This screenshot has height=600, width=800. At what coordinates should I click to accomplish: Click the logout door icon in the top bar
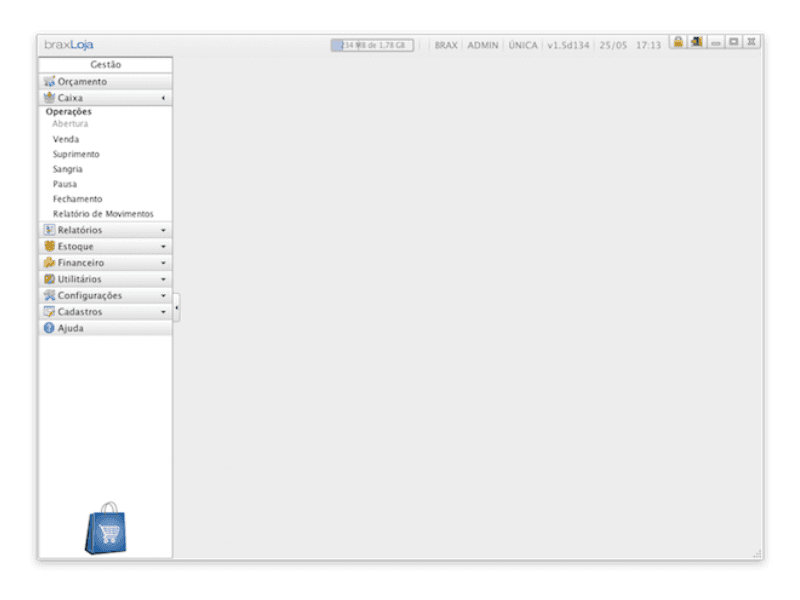tap(696, 43)
